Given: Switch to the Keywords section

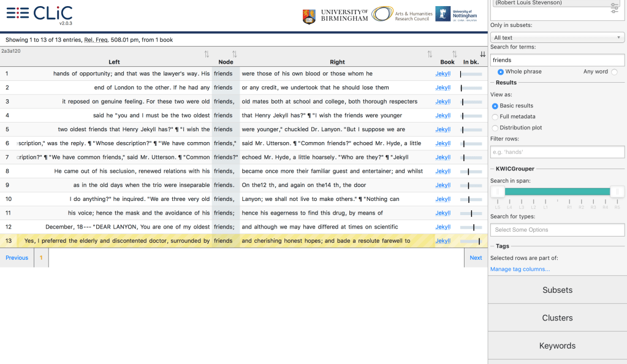Looking at the screenshot, I should point(557,346).
